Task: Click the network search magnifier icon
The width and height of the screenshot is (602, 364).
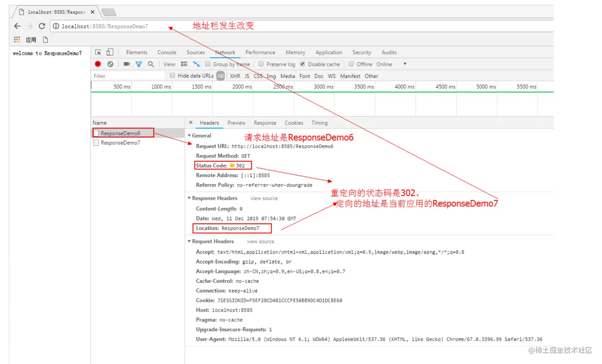Action: (x=151, y=64)
